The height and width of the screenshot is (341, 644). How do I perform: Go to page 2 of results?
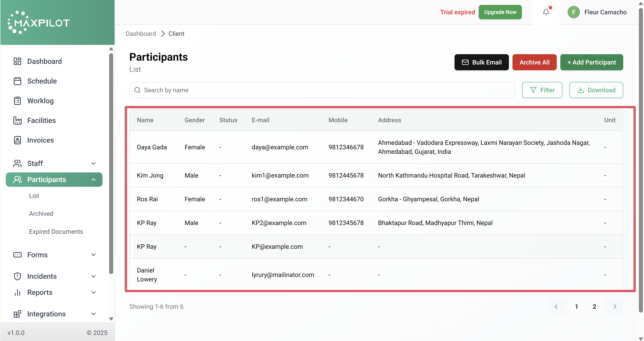594,307
